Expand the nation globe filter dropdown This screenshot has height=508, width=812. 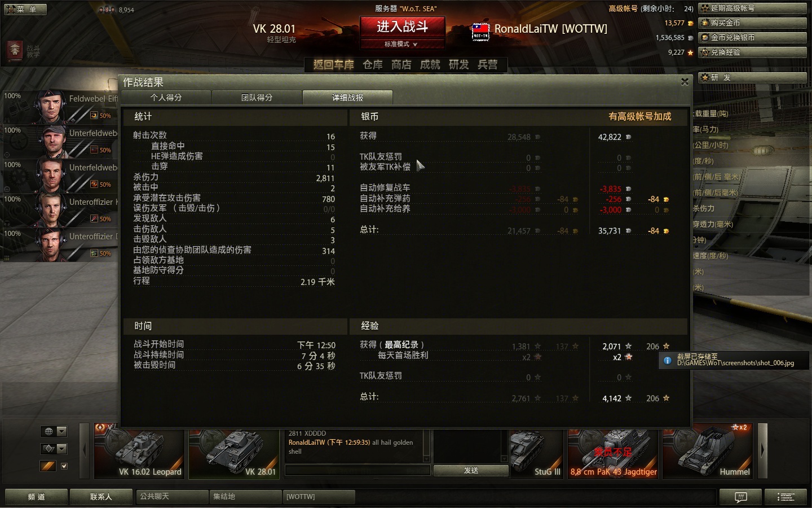(x=54, y=432)
